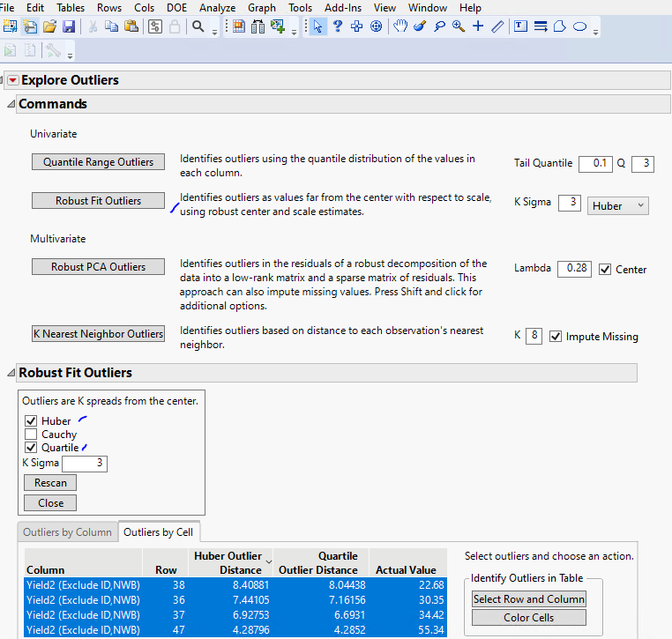The height and width of the screenshot is (639, 672).
Task: Click Quantile Range Outliers button
Action: click(x=98, y=162)
